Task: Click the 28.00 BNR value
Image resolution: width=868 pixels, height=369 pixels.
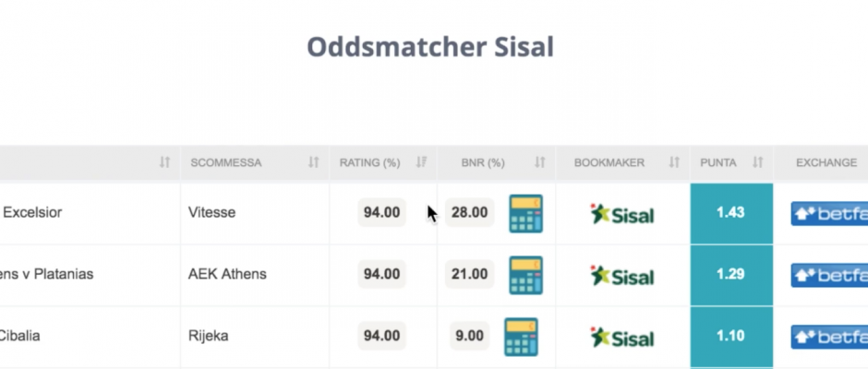Action: 469,212
